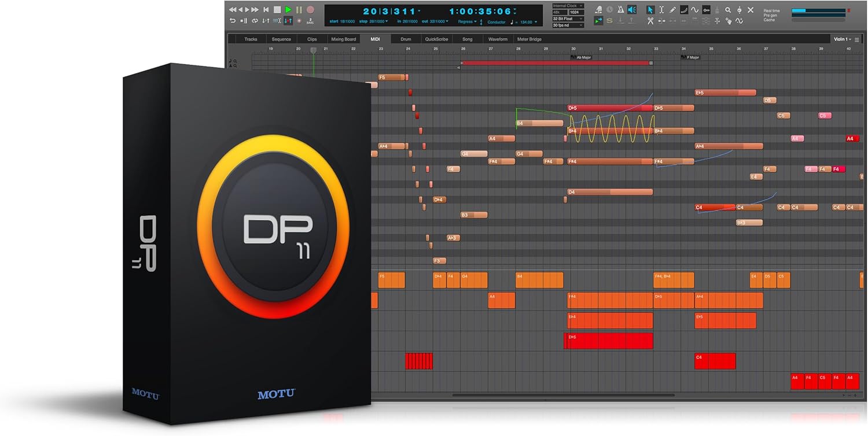Toggle the audio output speaker icon
Image resolution: width=868 pixels, height=436 pixels.
point(632,9)
